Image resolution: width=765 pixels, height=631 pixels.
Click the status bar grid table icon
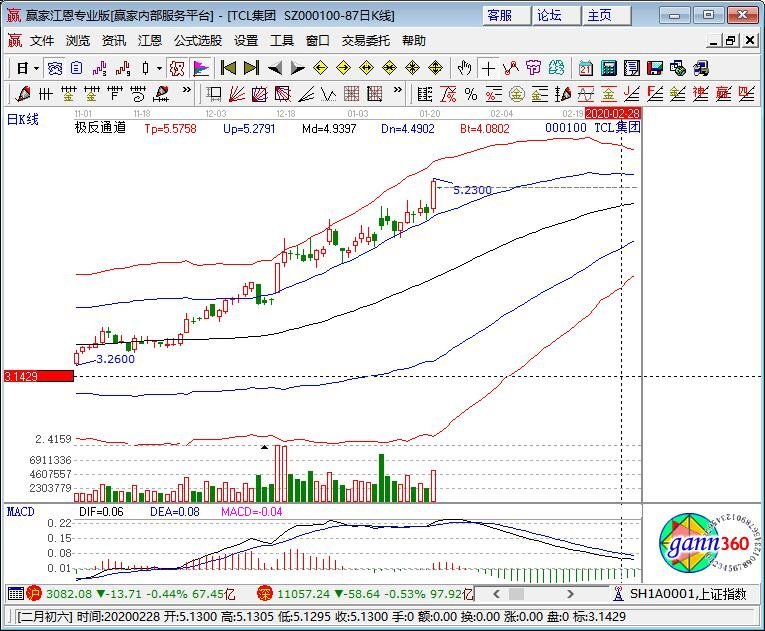pyautogui.click(x=16, y=594)
